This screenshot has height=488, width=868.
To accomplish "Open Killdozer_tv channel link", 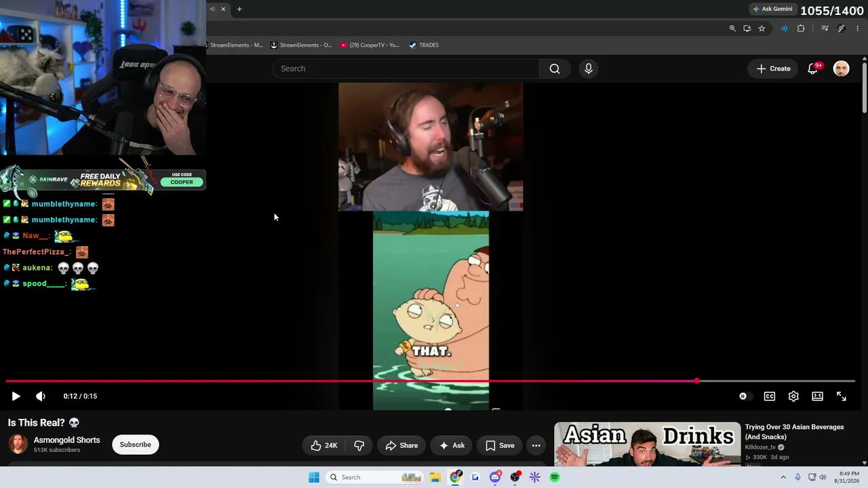I will point(760,447).
